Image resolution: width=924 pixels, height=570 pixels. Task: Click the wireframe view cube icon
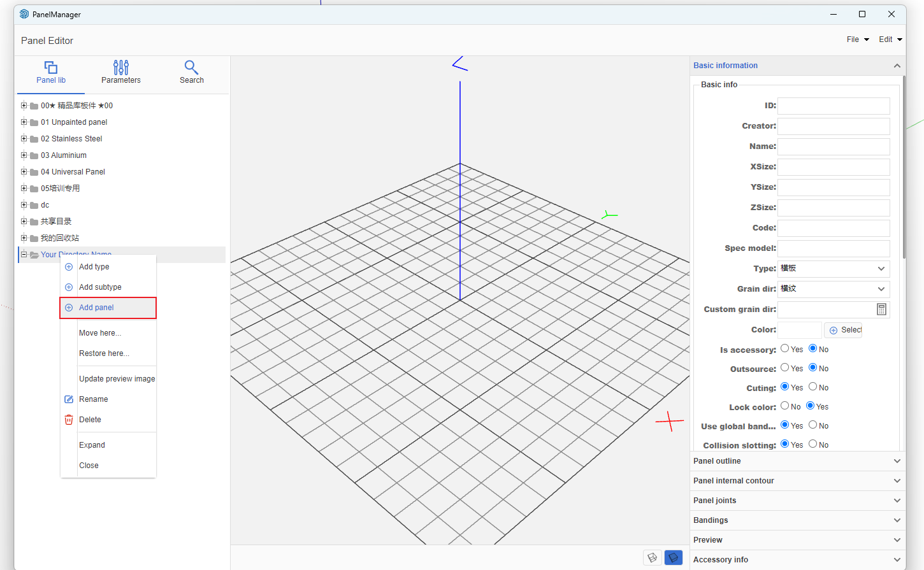652,558
